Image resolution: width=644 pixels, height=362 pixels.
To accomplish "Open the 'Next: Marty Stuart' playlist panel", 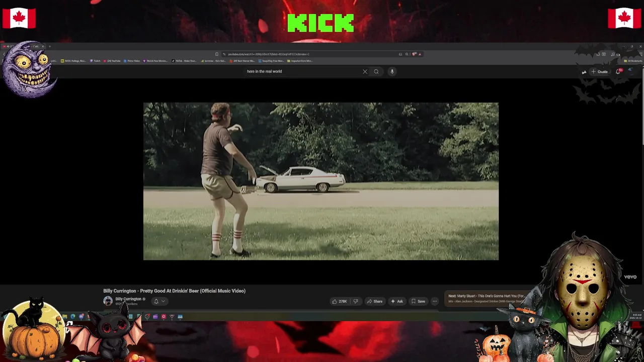I will [x=486, y=299].
